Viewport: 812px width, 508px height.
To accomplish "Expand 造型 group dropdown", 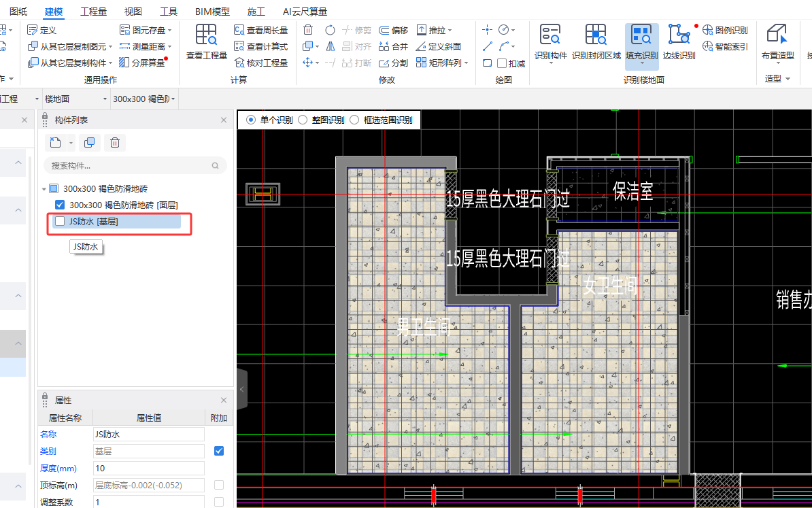I will click(788, 79).
